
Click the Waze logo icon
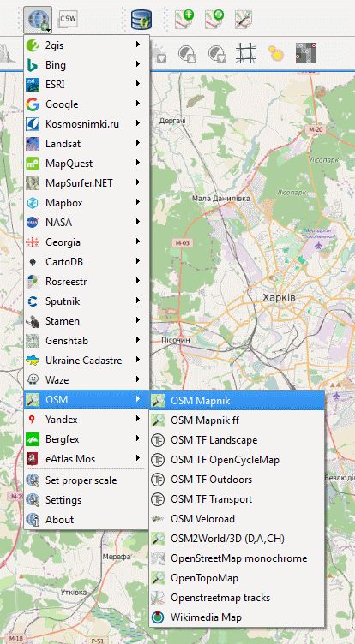(33, 380)
